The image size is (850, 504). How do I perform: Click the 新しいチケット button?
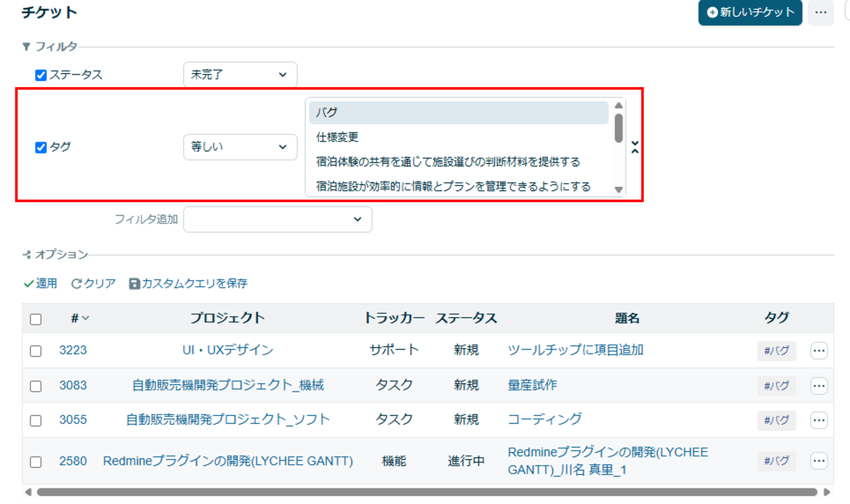pos(750,13)
